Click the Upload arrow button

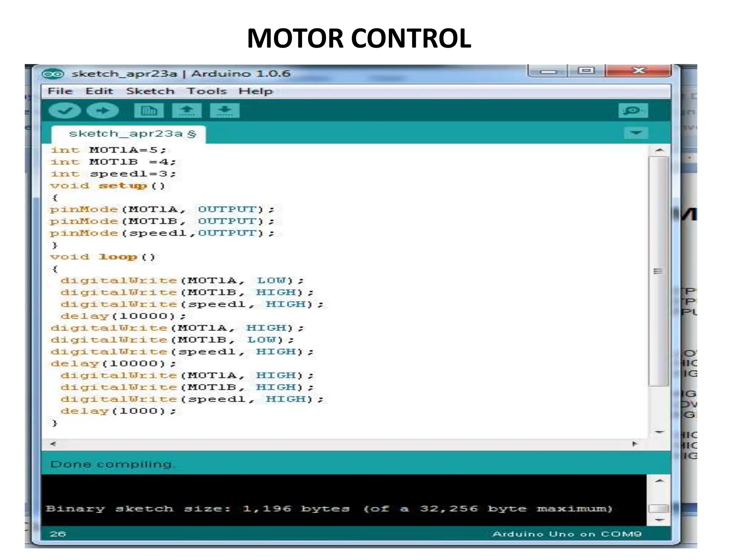pyautogui.click(x=103, y=110)
